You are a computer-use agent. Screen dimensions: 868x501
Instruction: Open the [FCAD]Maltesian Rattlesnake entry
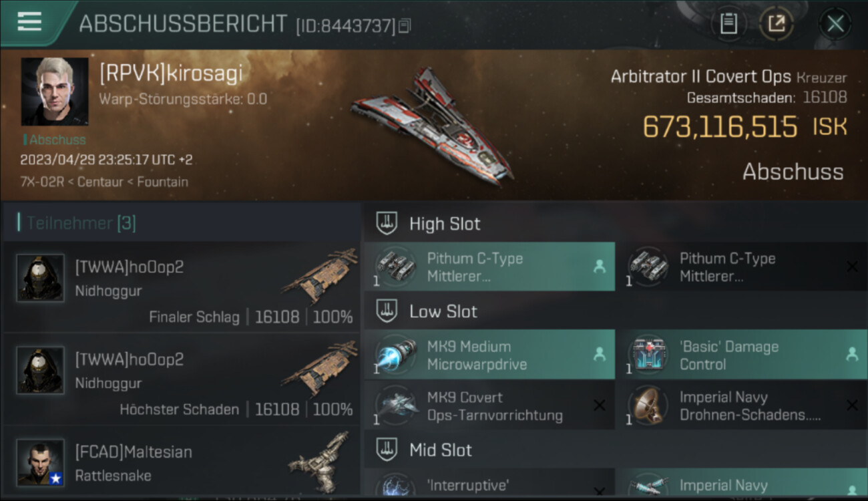coord(182,462)
